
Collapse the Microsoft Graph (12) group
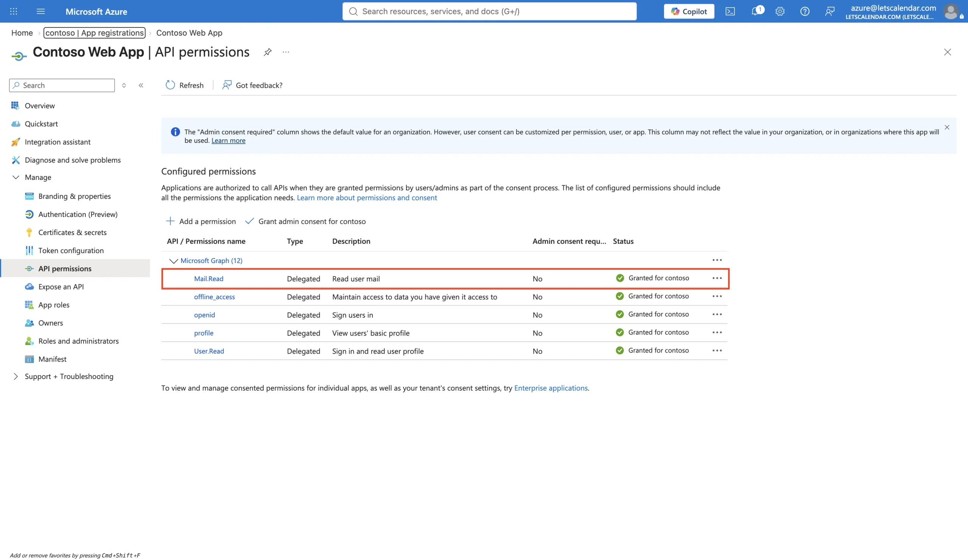[174, 261]
